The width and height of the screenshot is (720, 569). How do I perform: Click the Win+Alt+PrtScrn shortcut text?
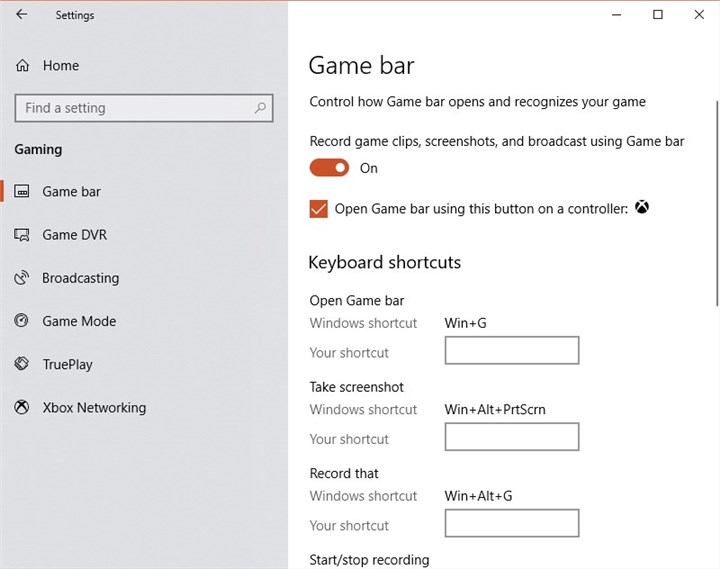point(495,409)
